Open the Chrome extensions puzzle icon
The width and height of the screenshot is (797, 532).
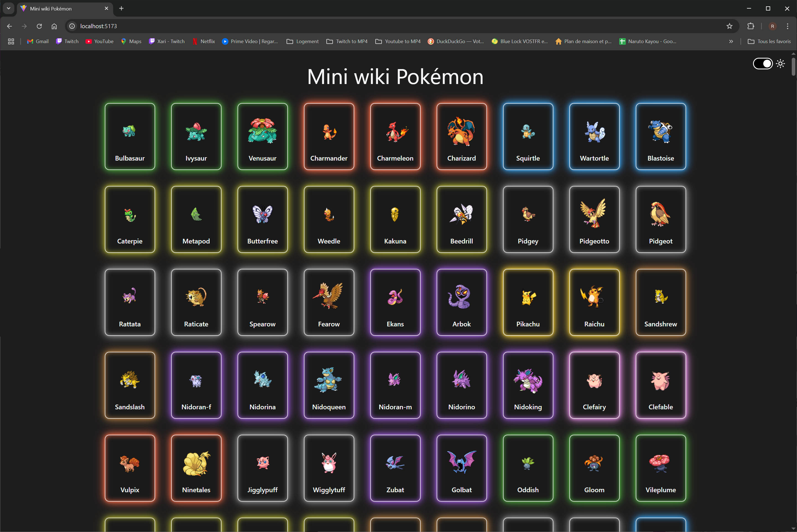tap(751, 26)
